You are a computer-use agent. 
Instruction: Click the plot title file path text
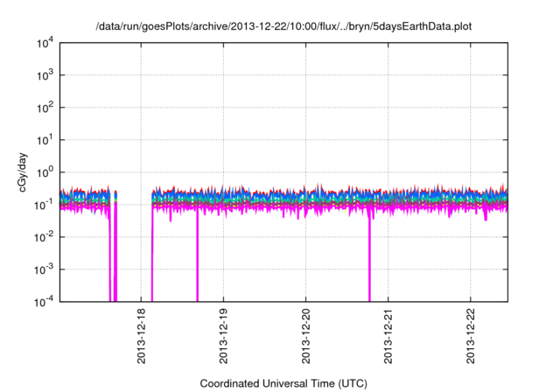(283, 27)
